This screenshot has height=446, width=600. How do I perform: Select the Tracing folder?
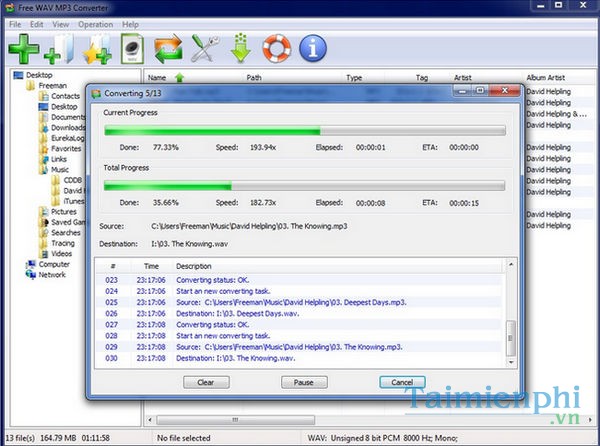[x=63, y=243]
